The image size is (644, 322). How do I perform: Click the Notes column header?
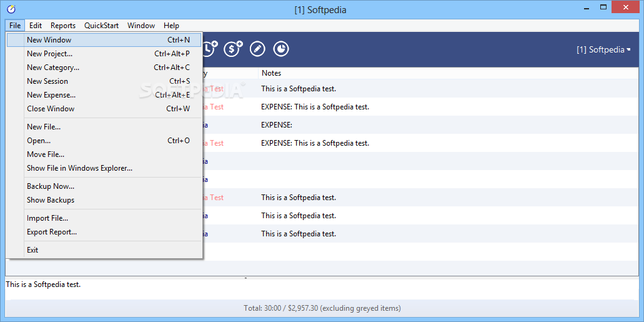[x=448, y=73]
